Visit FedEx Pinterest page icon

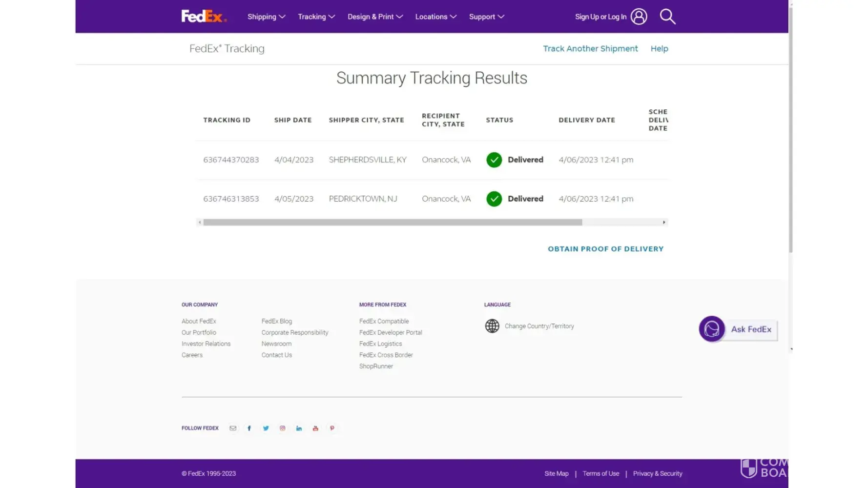[332, 428]
